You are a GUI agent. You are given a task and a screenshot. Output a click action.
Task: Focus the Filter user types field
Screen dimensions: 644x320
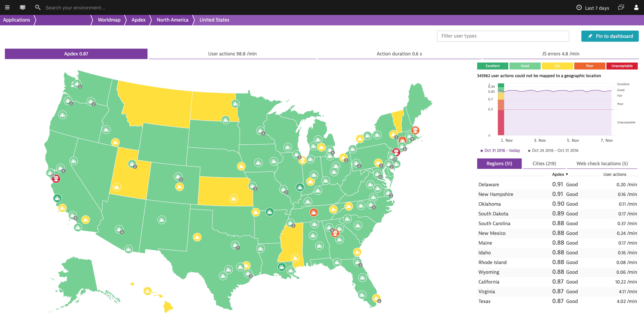click(x=503, y=36)
